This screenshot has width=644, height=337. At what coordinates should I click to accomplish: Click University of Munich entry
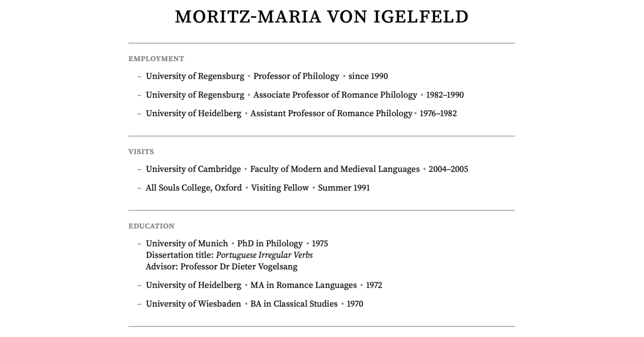[187, 244]
